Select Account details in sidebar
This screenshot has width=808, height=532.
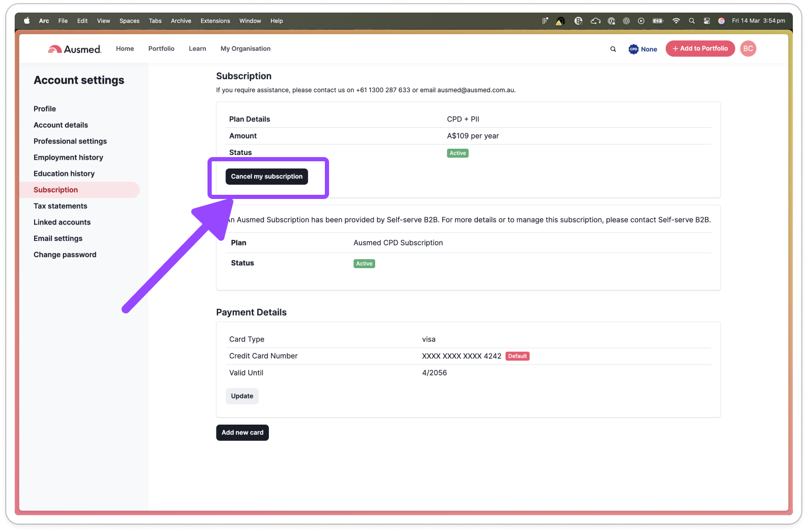point(61,125)
